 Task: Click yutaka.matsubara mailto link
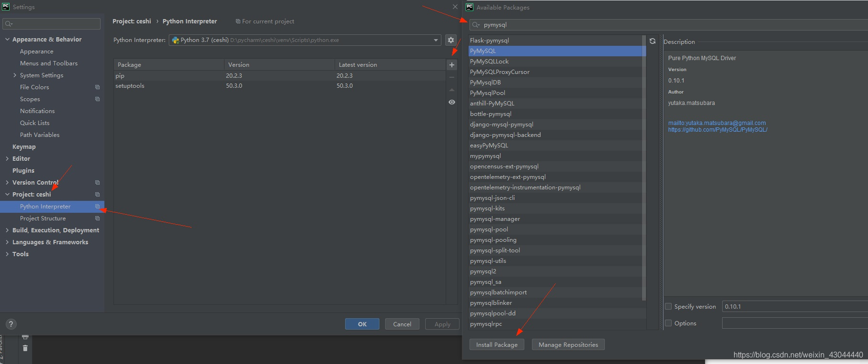coord(717,123)
